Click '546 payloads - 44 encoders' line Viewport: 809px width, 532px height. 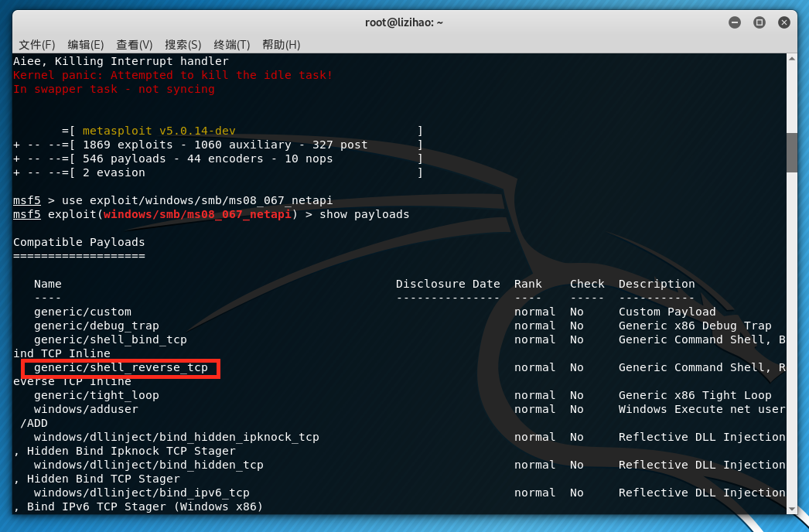pyautogui.click(x=207, y=159)
